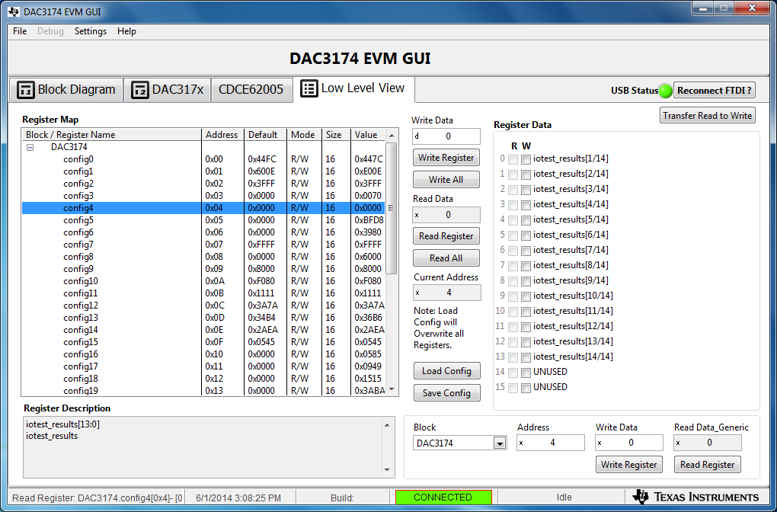Click the bottom panel Write Register button

coord(629,465)
